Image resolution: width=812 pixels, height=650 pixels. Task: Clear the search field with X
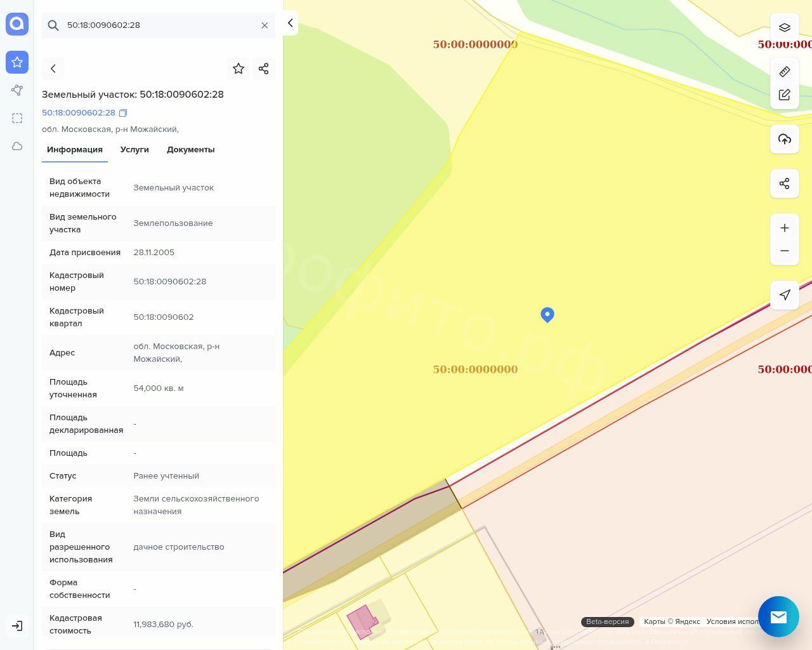265,25
